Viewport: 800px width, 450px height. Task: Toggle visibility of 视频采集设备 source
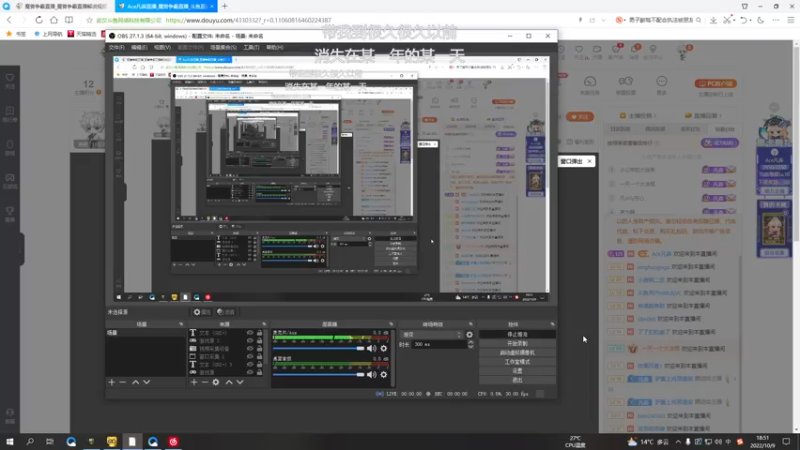pos(250,348)
